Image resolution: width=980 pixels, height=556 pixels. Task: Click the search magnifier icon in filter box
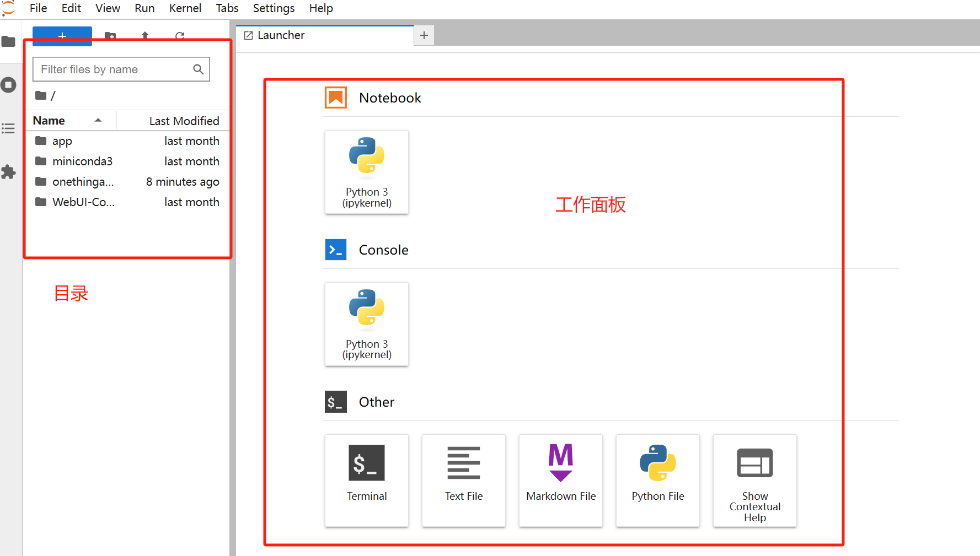(199, 69)
